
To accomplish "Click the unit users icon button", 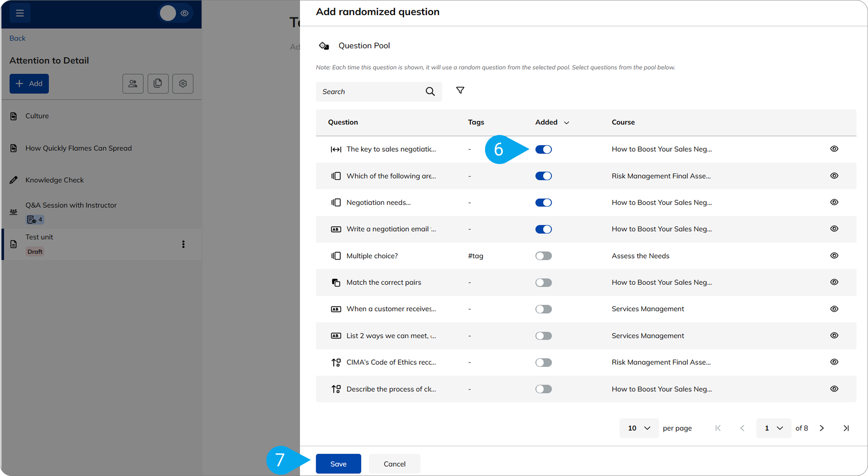I will click(x=133, y=84).
